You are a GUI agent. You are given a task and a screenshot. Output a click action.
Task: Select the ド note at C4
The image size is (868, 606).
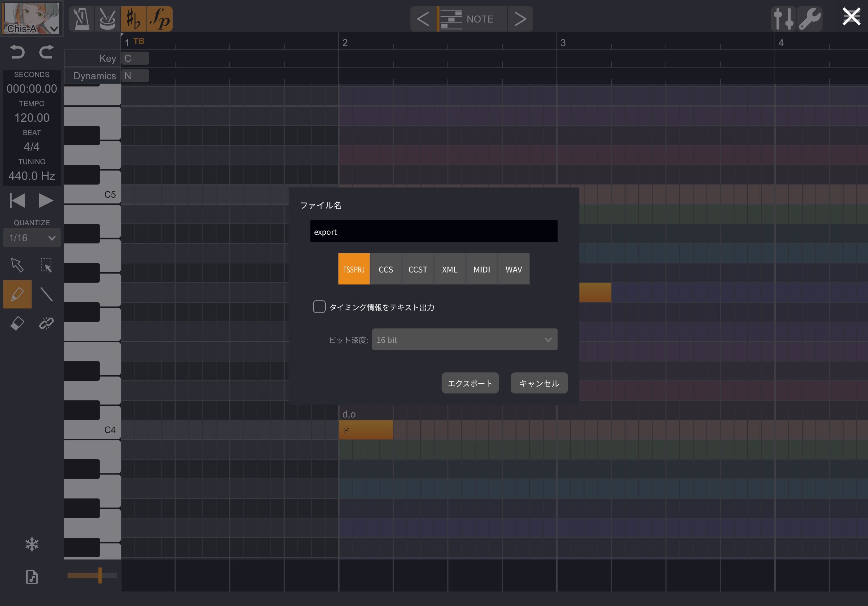tap(366, 430)
